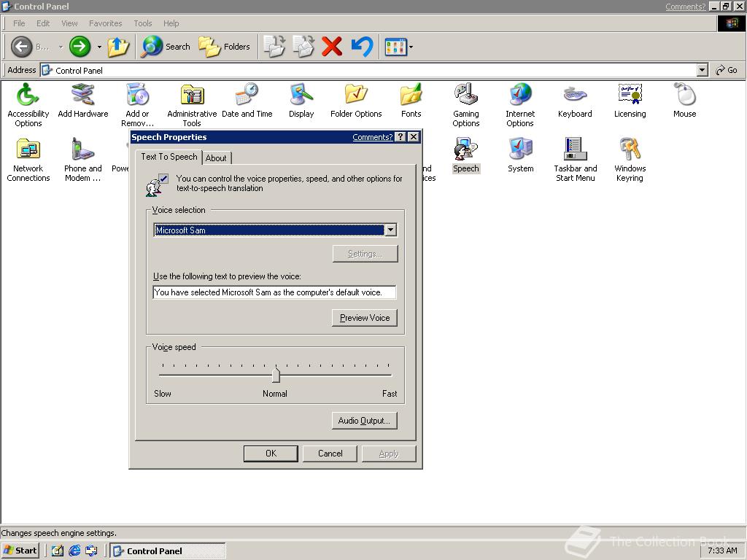The height and width of the screenshot is (560, 747).
Task: Click the voice speed slider thumb
Action: pyautogui.click(x=276, y=375)
